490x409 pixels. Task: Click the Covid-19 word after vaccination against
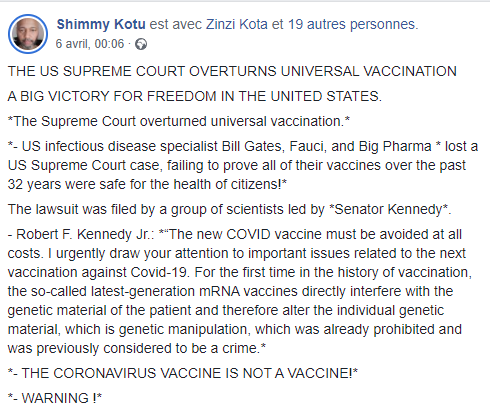pyautogui.click(x=160, y=272)
